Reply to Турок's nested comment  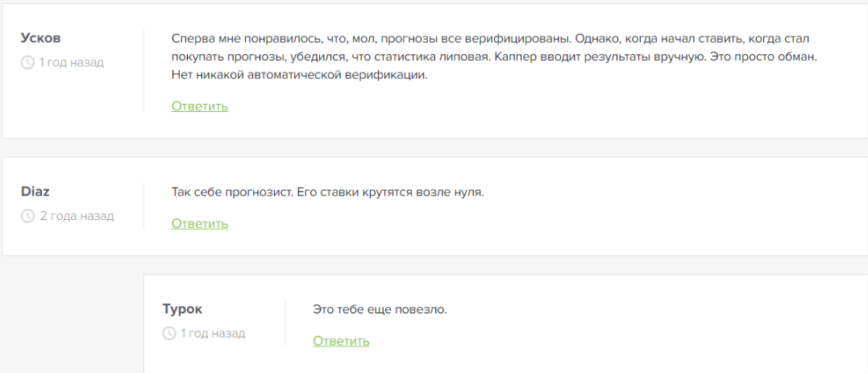tap(341, 341)
